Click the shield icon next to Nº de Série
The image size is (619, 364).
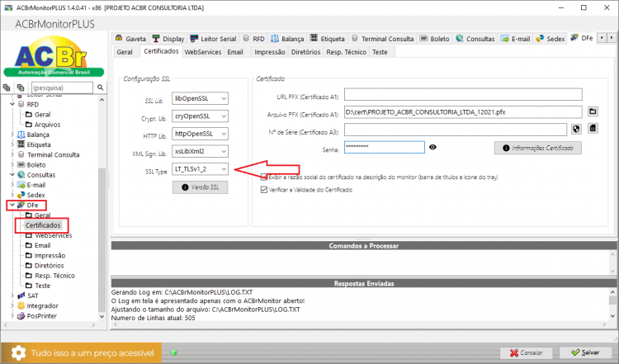(576, 129)
